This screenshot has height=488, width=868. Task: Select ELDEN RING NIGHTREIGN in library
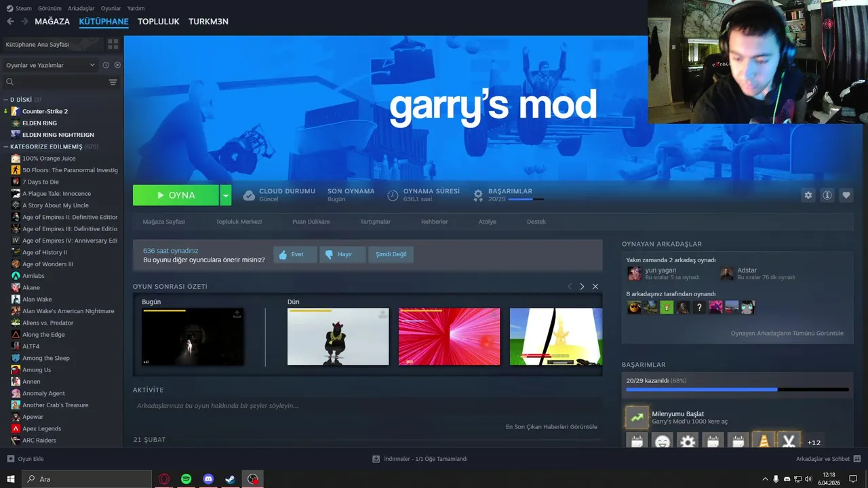(x=58, y=135)
